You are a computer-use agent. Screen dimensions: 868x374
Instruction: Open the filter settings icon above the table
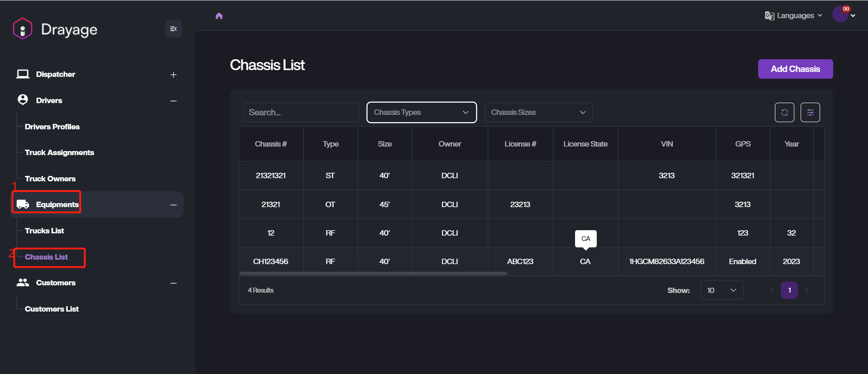click(x=810, y=112)
